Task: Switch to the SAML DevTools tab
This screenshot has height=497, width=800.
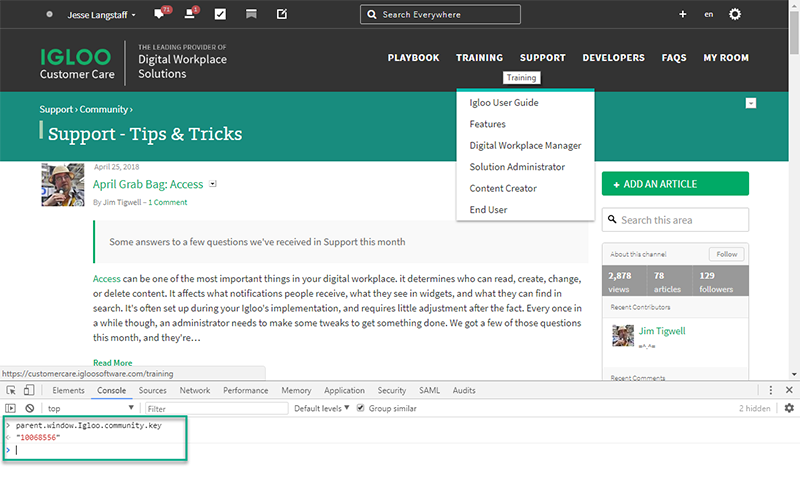Action: point(429,390)
